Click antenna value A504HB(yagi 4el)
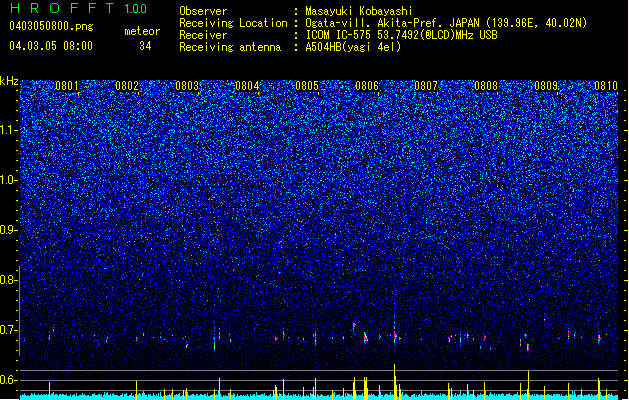The height and width of the screenshot is (400, 629). (x=353, y=47)
